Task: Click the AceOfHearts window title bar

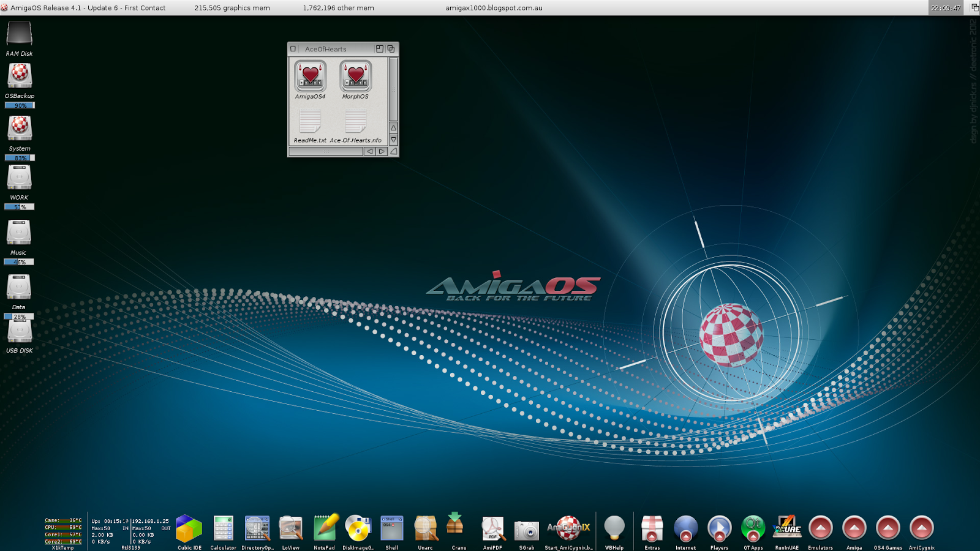Action: [336, 49]
